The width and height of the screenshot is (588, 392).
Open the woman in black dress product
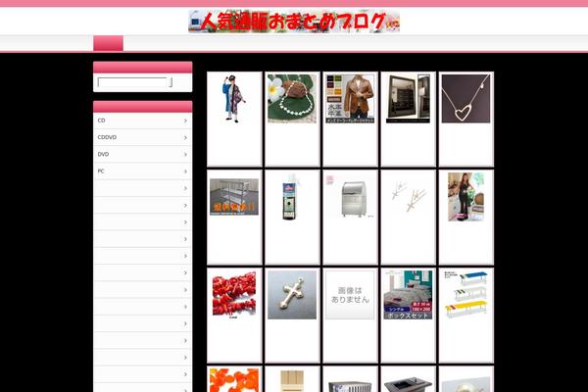465,197
